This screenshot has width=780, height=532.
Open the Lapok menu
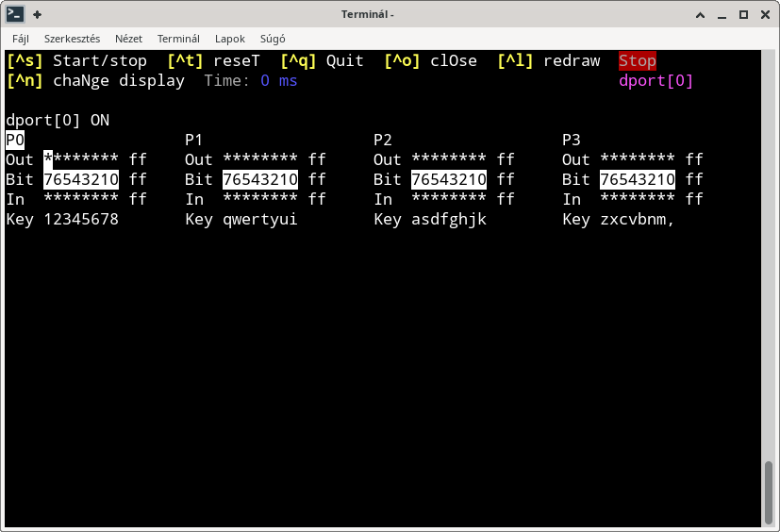(x=230, y=39)
